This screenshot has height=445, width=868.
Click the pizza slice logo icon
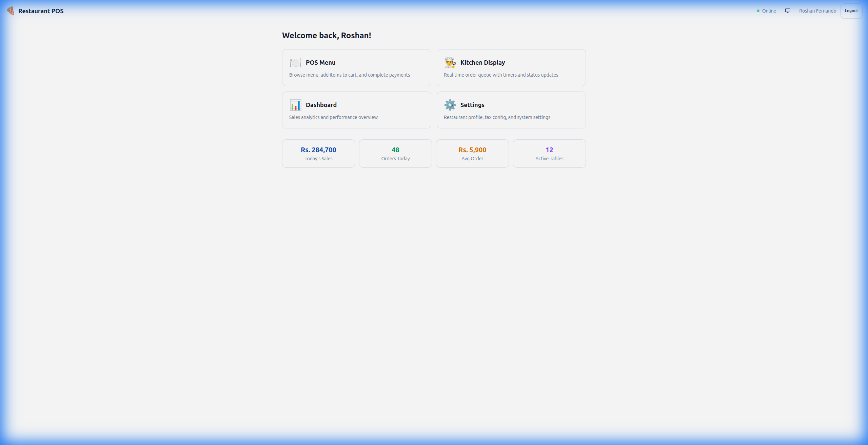(x=10, y=11)
